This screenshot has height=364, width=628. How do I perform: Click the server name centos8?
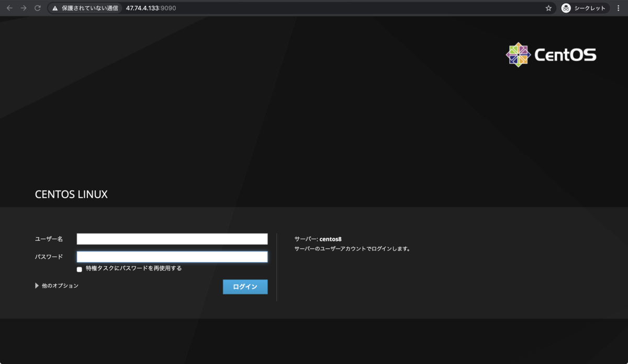tap(330, 239)
